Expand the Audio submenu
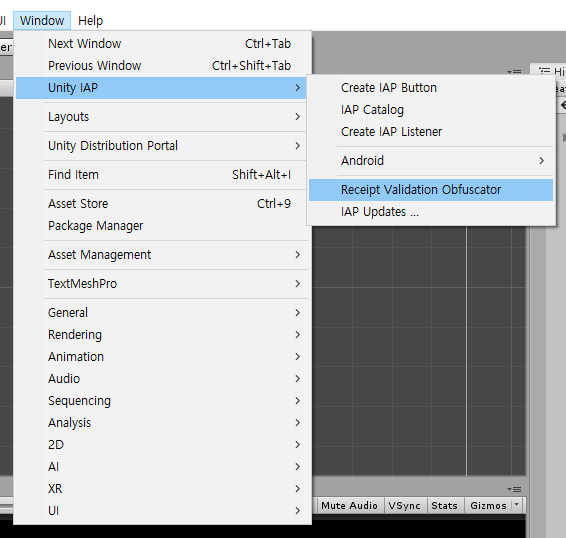Image resolution: width=566 pixels, height=538 pixels. point(162,379)
